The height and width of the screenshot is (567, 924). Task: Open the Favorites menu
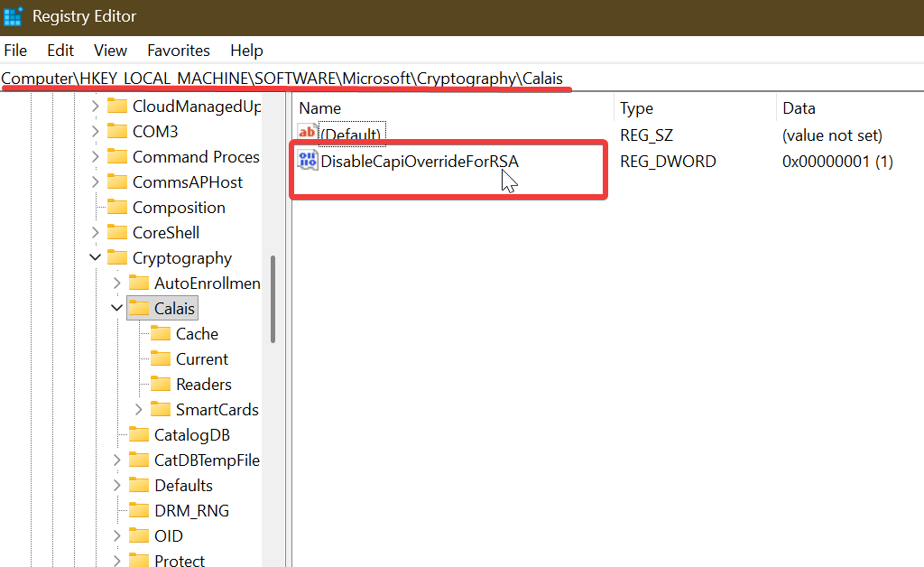[178, 50]
